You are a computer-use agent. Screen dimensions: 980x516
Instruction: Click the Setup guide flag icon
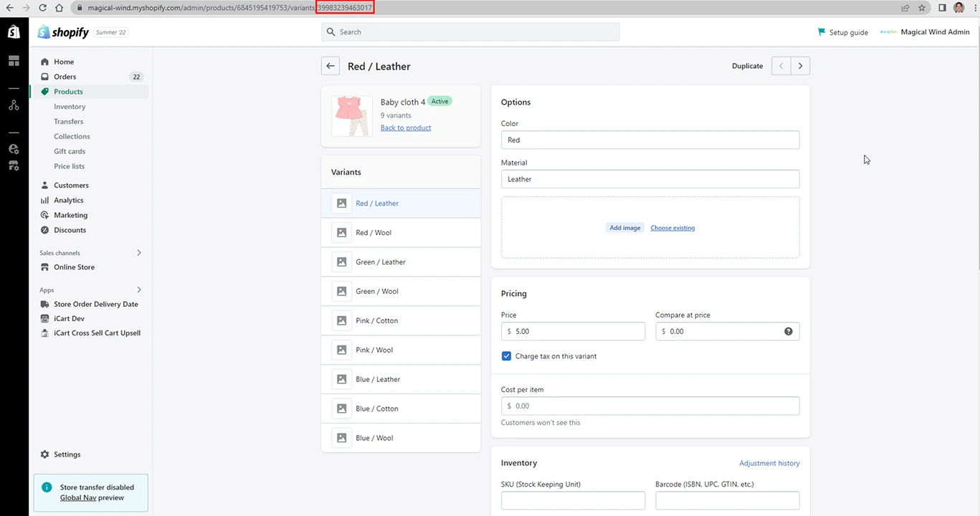822,32
